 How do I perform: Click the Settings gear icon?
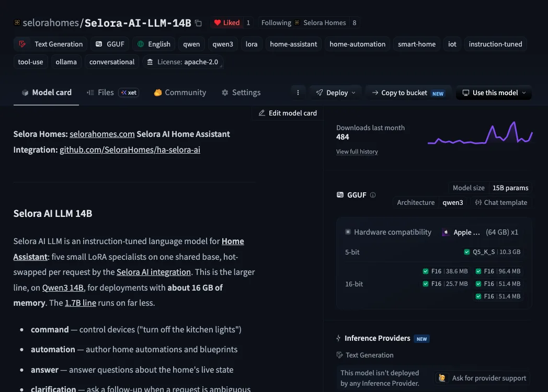(x=225, y=93)
